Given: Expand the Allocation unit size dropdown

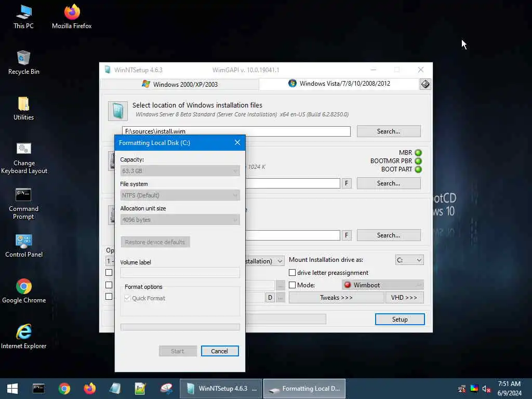Looking at the screenshot, I should [x=180, y=220].
